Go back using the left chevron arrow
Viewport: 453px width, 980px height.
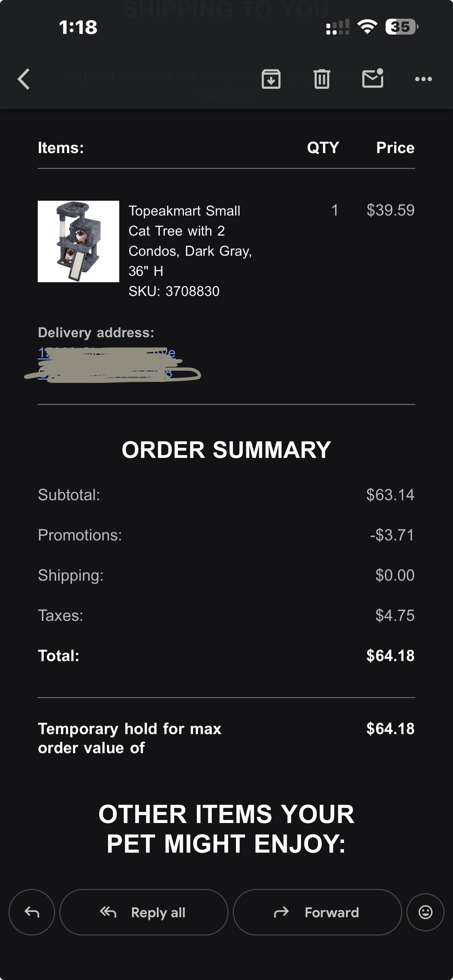24,79
